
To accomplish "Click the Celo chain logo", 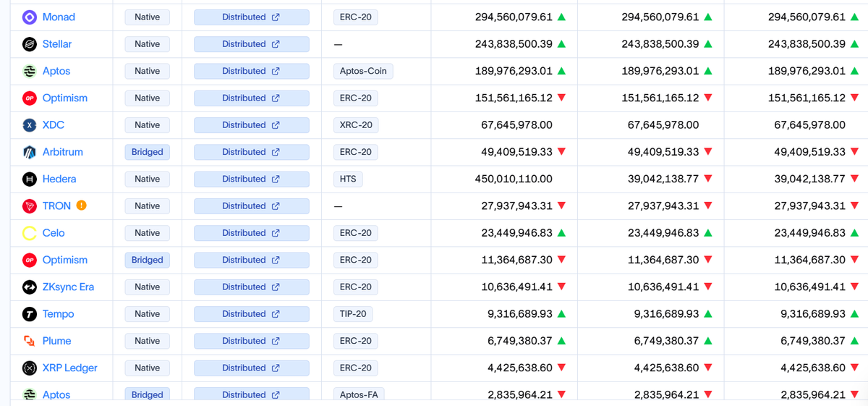I will [30, 233].
